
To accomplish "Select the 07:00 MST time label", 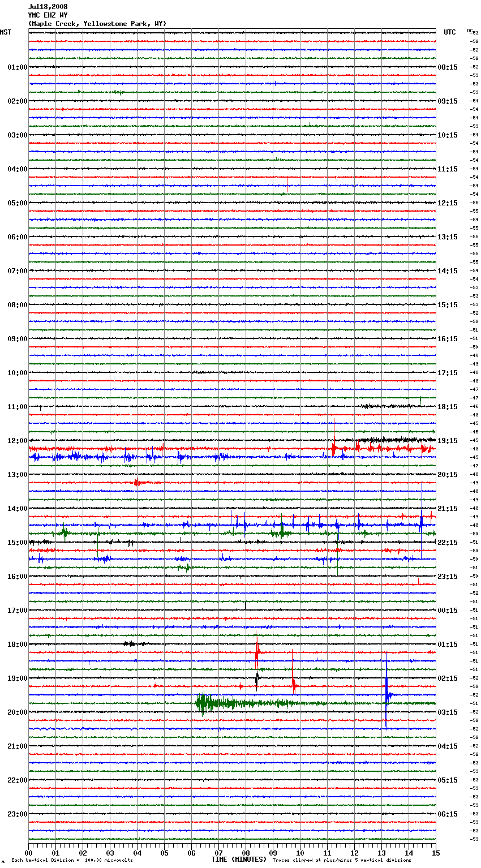I will [x=18, y=271].
